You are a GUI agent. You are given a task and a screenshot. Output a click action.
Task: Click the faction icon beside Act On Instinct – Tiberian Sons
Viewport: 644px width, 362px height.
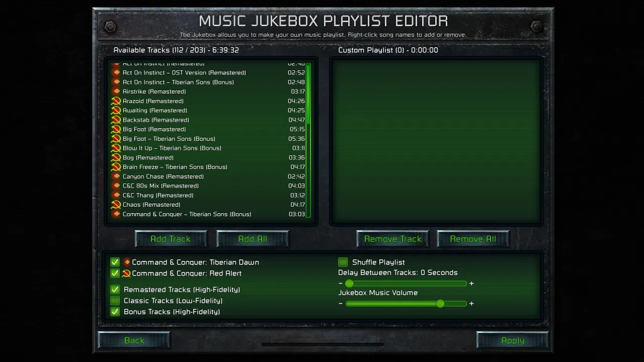pos(116,82)
